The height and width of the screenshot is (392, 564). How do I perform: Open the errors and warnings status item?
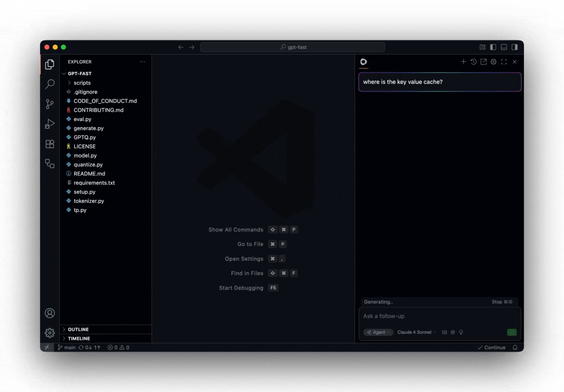pos(118,347)
